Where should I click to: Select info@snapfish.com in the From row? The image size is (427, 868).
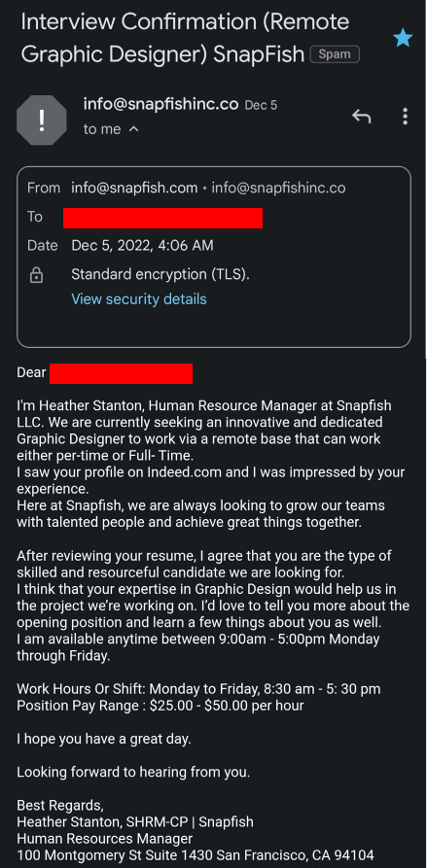click(x=134, y=188)
